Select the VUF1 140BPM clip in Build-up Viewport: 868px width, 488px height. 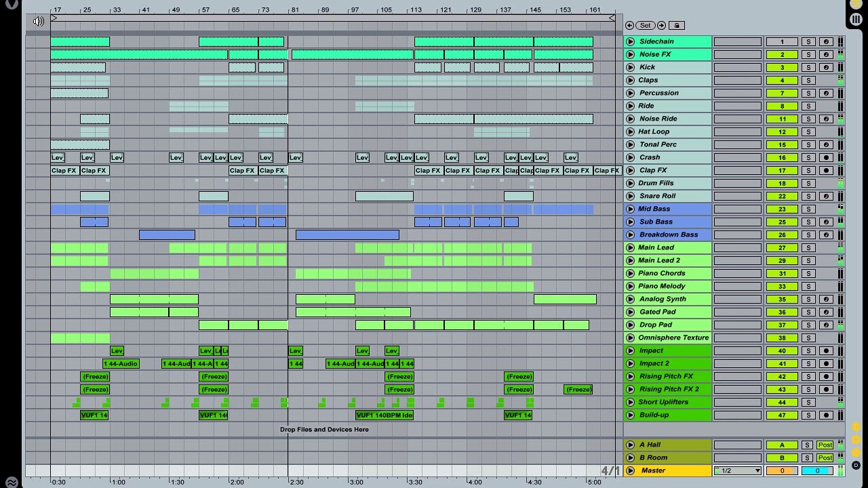coord(384,415)
